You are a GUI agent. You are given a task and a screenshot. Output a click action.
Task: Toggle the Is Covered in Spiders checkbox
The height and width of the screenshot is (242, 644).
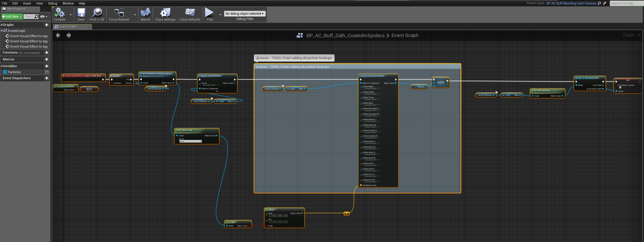click(620, 87)
